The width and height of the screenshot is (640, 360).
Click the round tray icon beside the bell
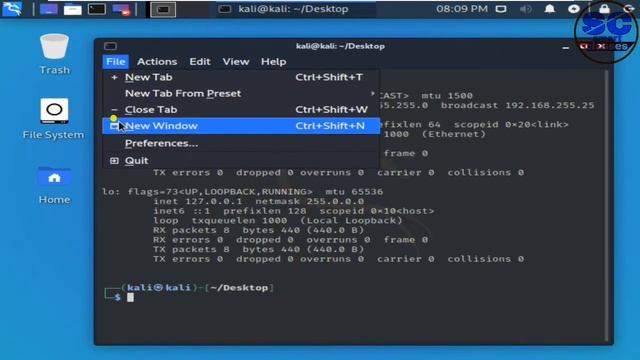point(574,9)
